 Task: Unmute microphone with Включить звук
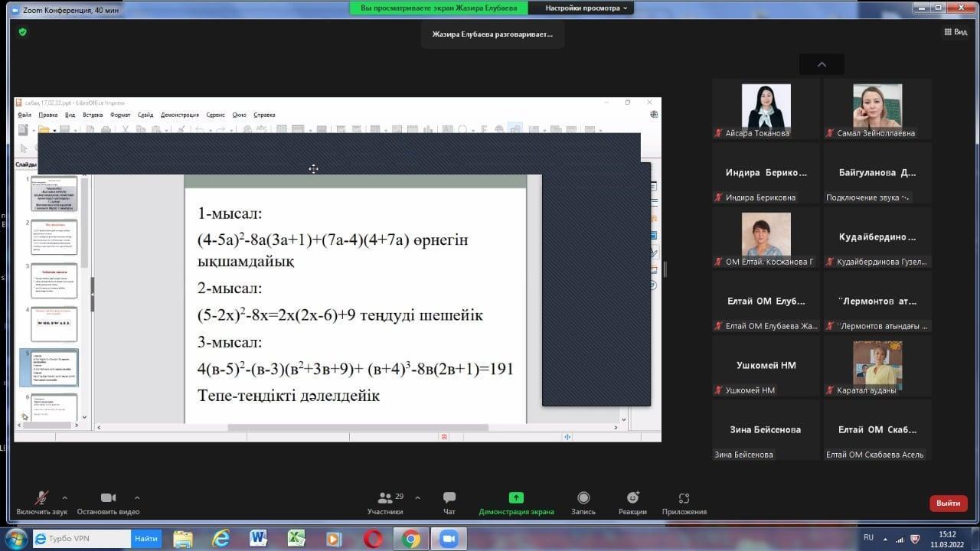click(41, 498)
